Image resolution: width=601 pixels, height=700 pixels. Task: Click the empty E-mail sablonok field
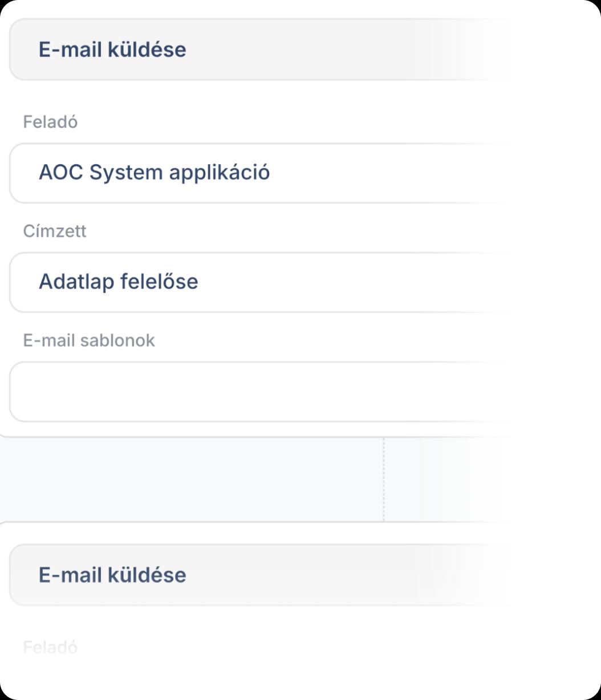pyautogui.click(x=257, y=392)
